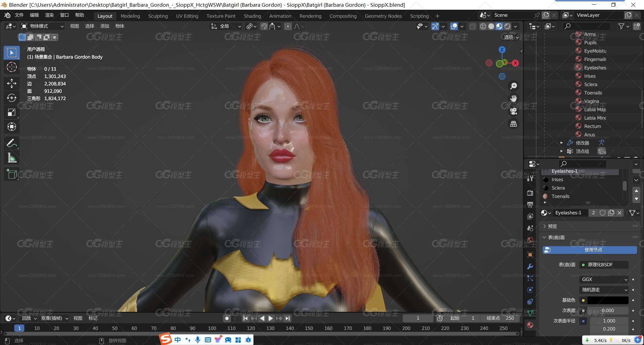Viewport: 644px width, 345px height.
Task: Expand 修改器 modifiers in outliner
Action: coord(561,143)
